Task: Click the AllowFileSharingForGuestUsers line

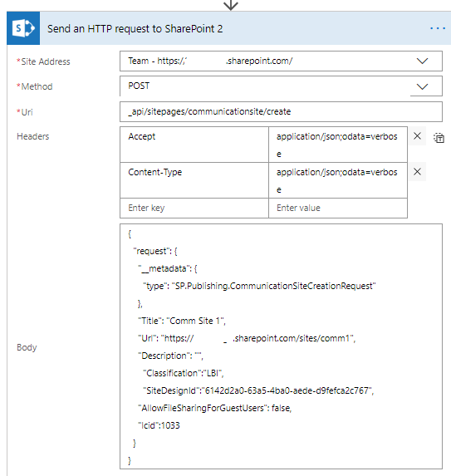Action: [x=215, y=408]
